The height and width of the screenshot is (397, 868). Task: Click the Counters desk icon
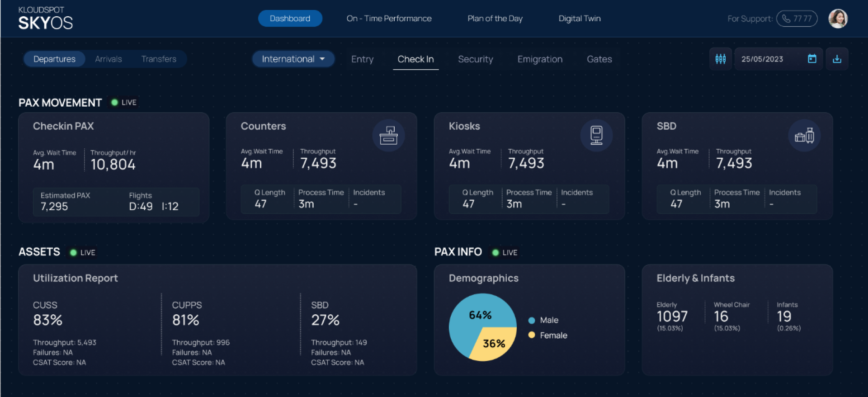tap(388, 135)
